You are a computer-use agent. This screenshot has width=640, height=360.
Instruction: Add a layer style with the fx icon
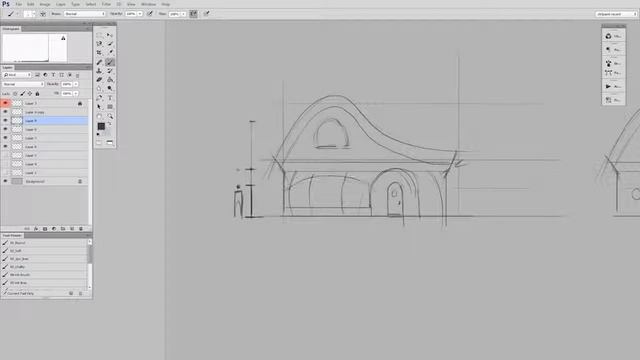(x=36, y=229)
